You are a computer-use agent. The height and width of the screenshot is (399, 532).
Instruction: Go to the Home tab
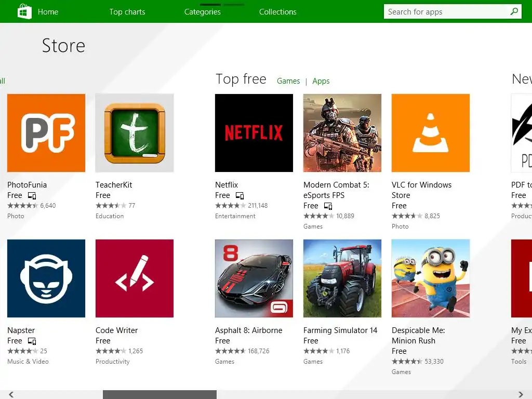pyautogui.click(x=48, y=12)
